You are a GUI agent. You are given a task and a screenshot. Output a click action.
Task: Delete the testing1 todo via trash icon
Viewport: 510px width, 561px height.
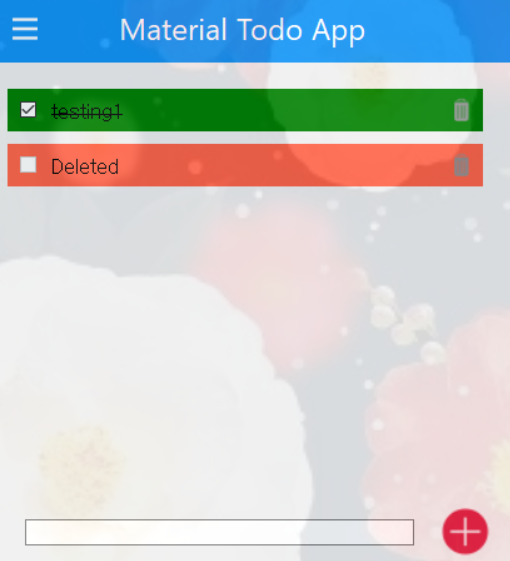pos(461,110)
